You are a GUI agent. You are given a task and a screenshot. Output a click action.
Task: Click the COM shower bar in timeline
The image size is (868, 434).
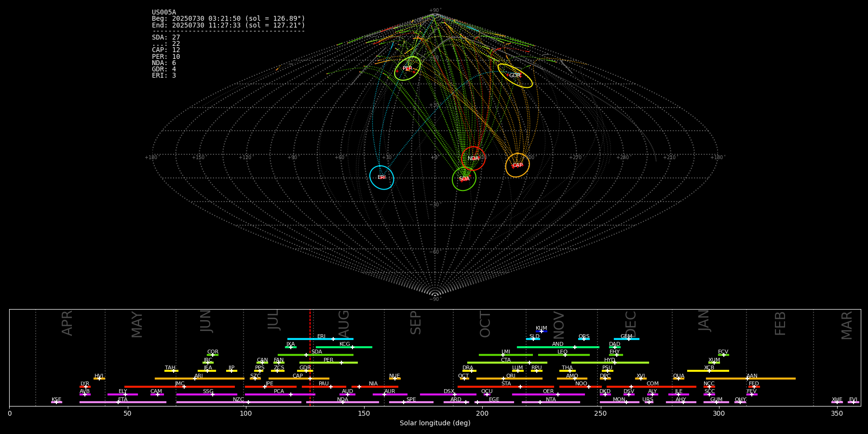pos(651,387)
